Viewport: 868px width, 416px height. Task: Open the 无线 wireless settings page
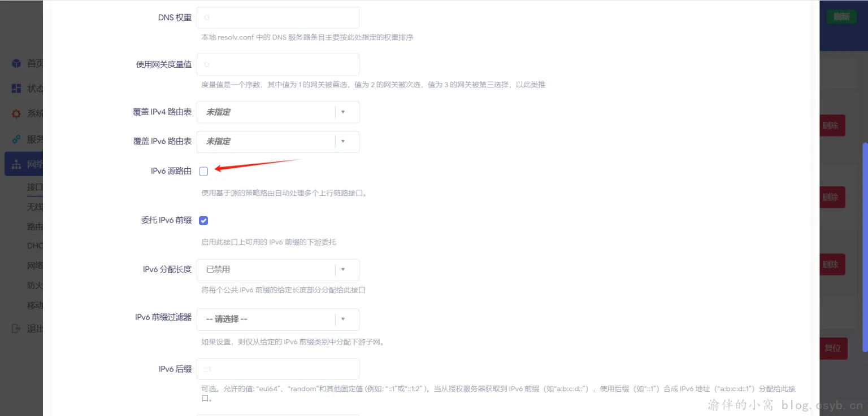pos(35,207)
